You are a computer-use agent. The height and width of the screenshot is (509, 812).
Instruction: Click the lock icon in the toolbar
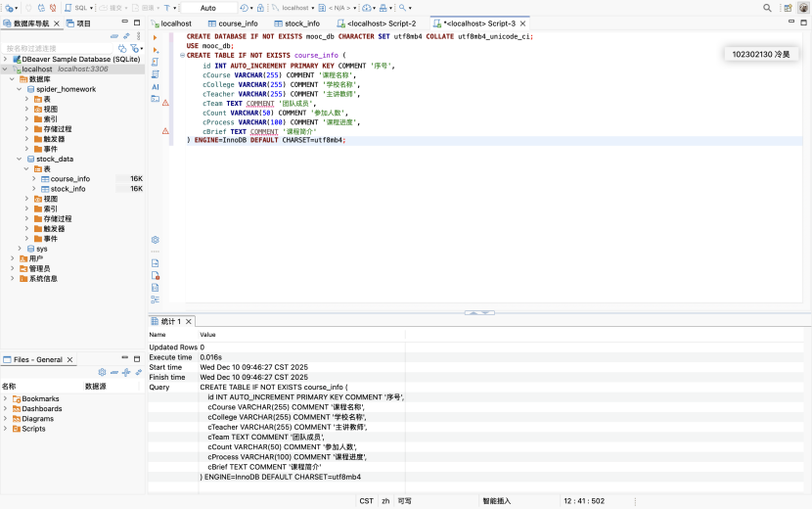pyautogui.click(x=260, y=8)
